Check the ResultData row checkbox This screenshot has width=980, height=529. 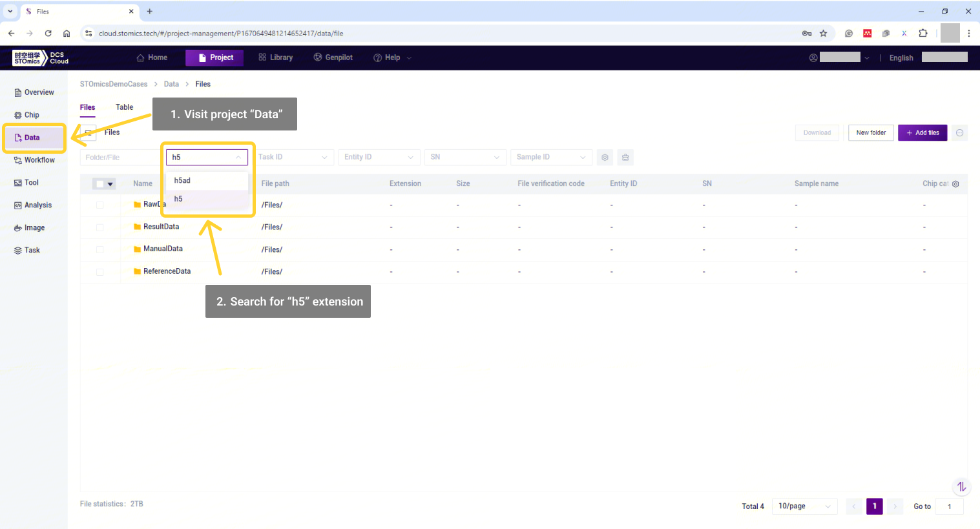click(99, 227)
